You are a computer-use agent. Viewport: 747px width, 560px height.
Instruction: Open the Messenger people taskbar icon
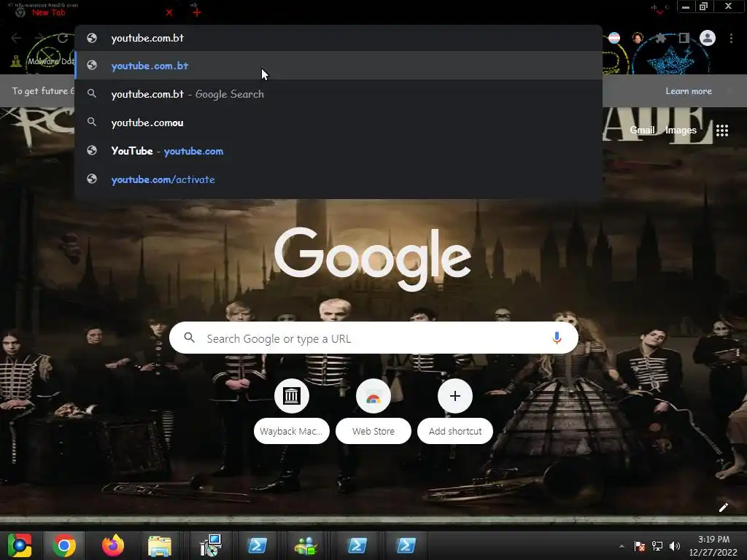click(x=306, y=545)
